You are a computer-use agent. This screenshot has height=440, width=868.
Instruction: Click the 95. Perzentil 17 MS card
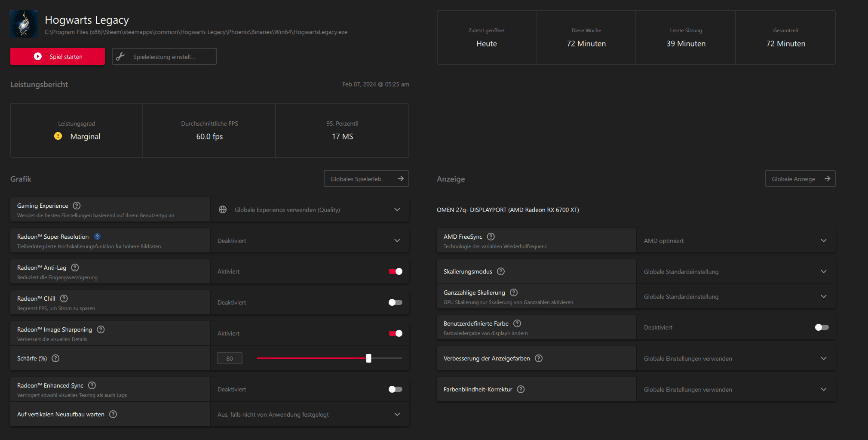click(x=342, y=130)
